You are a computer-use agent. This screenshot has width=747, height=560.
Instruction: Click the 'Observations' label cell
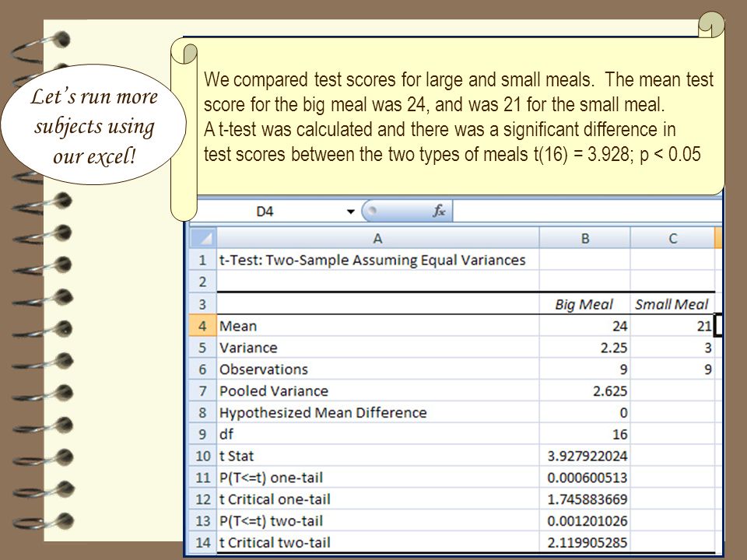click(x=378, y=369)
